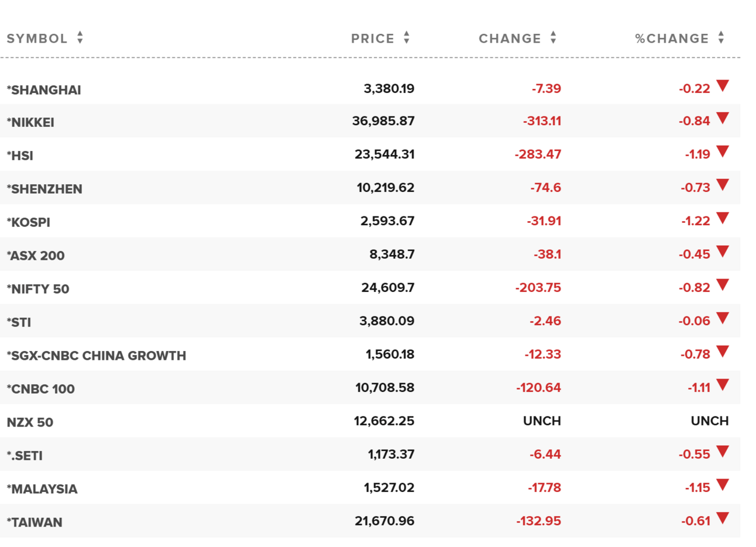Click the red down arrow for KOSPI
Screen dimensions: 756x547
point(723,219)
